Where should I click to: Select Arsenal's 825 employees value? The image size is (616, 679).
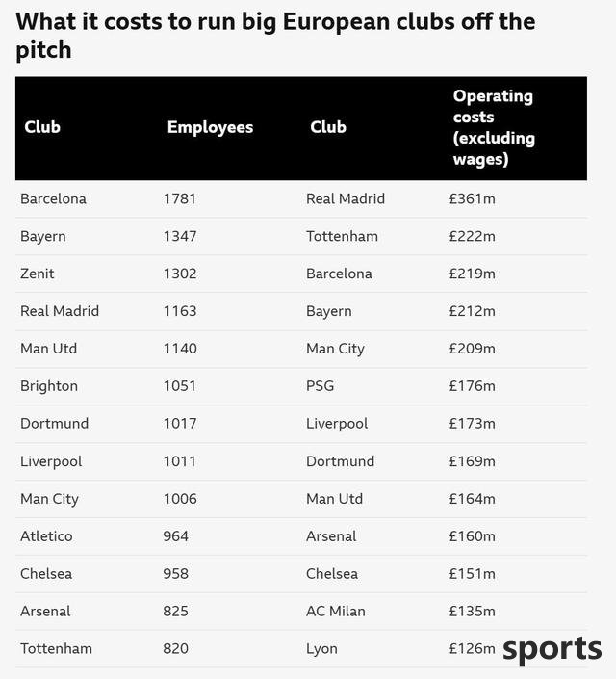pyautogui.click(x=176, y=612)
